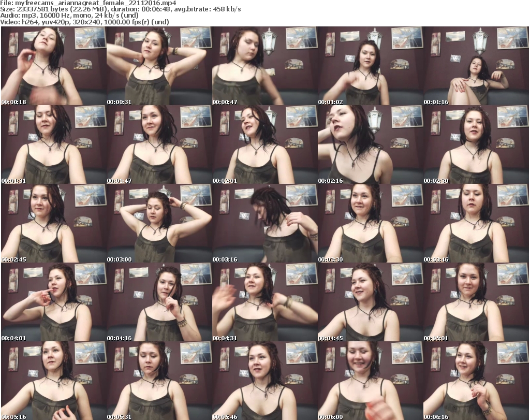
Task: Select the thumbnail timestamped 00:05:31
Action: (159, 381)
